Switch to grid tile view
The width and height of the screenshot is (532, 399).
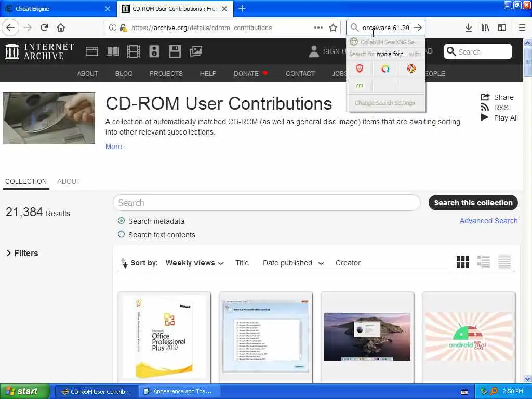pyautogui.click(x=463, y=262)
